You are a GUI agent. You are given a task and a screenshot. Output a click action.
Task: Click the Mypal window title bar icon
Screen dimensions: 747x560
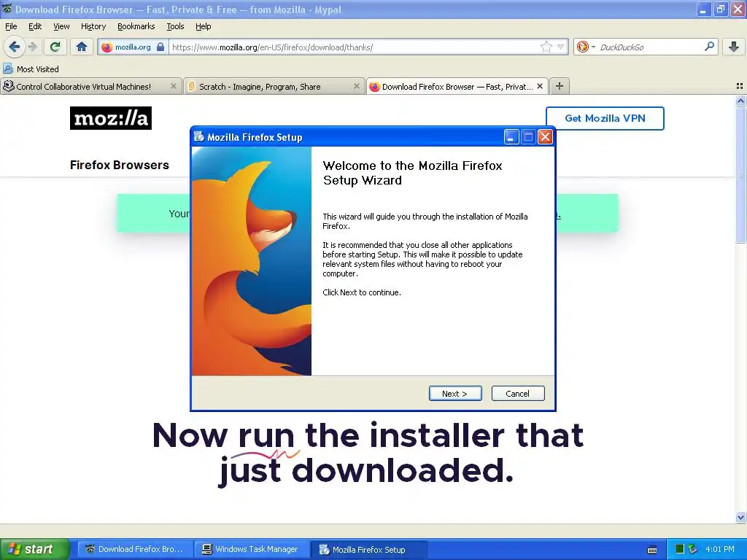click(x=7, y=9)
